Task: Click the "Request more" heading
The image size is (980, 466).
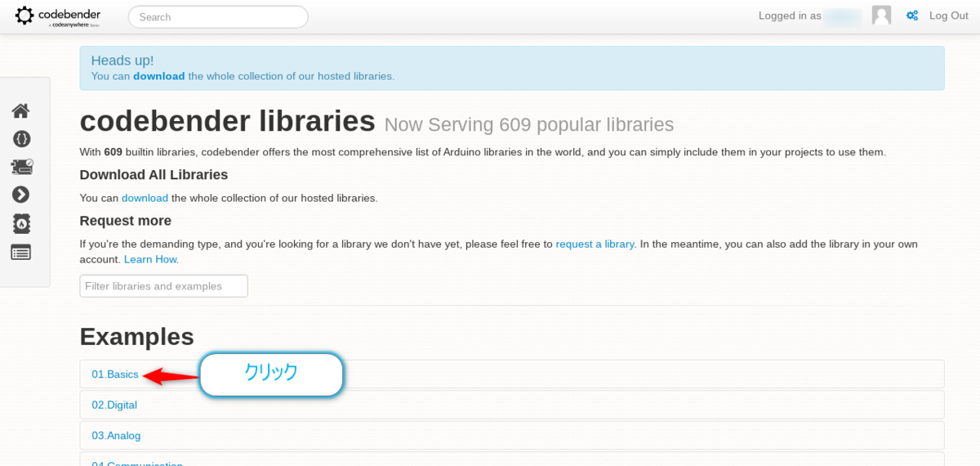Action: click(x=125, y=221)
